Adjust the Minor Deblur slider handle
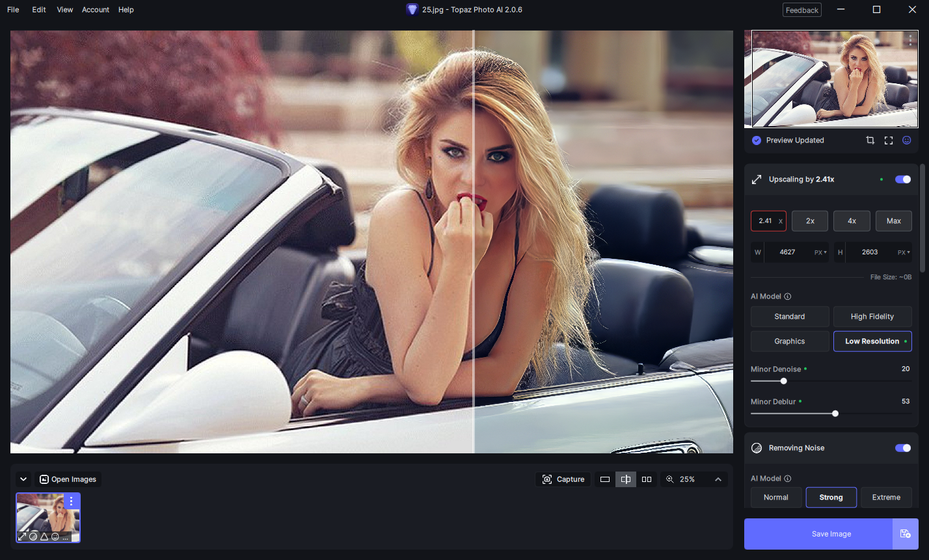 click(835, 414)
